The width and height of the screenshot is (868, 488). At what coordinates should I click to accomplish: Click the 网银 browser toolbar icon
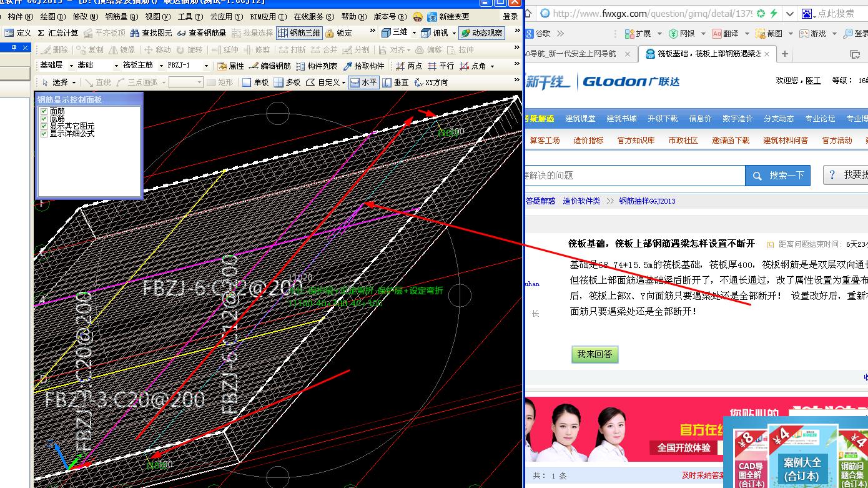point(681,34)
